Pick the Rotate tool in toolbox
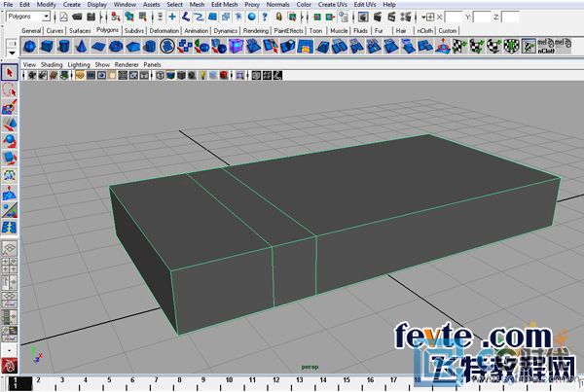Image resolution: width=584 pixels, height=392 pixels. point(10,141)
